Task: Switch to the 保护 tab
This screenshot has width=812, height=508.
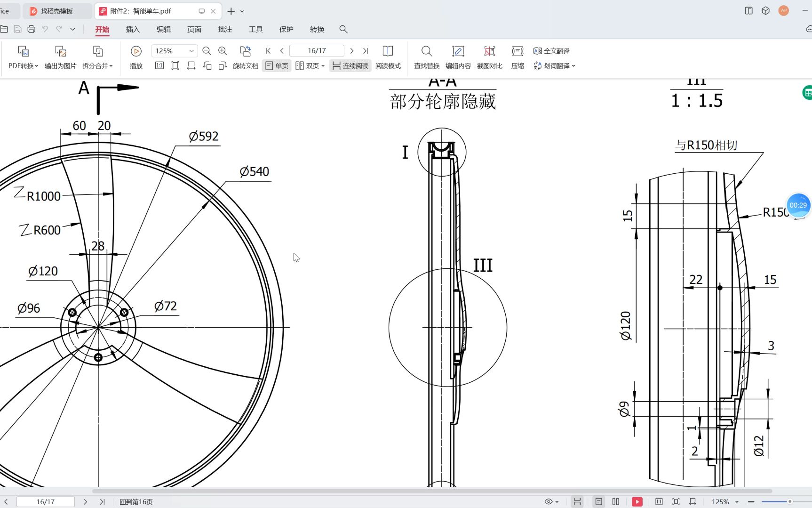Action: (x=287, y=29)
